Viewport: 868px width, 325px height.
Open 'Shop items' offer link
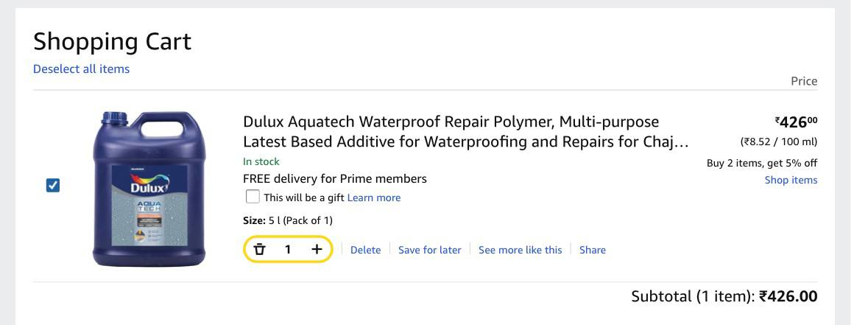tap(791, 180)
